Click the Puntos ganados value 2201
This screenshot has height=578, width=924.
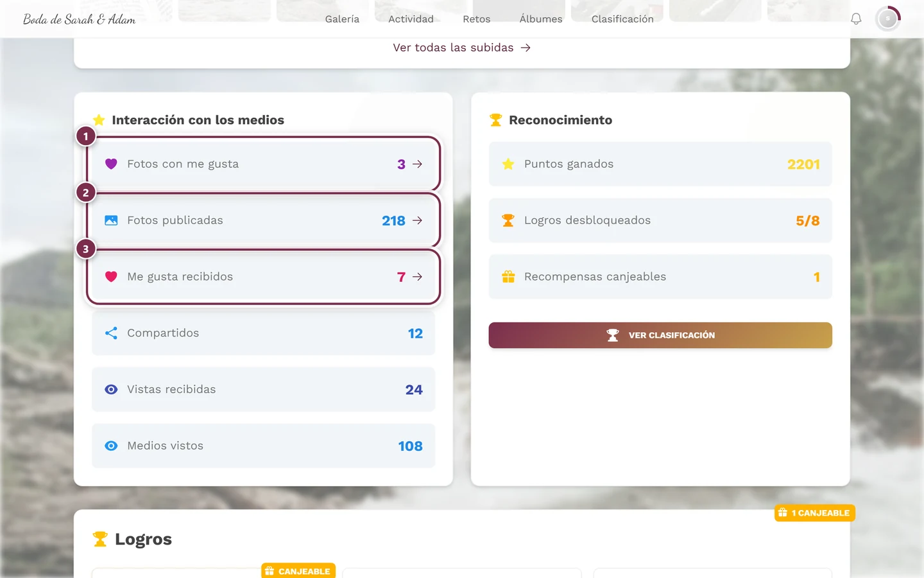click(803, 164)
